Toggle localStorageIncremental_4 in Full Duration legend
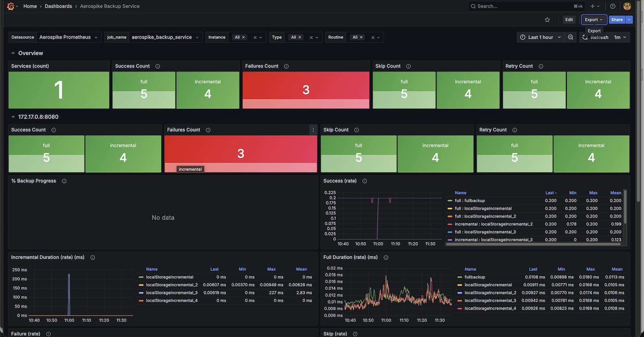Image resolution: width=644 pixels, height=337 pixels. (490, 309)
